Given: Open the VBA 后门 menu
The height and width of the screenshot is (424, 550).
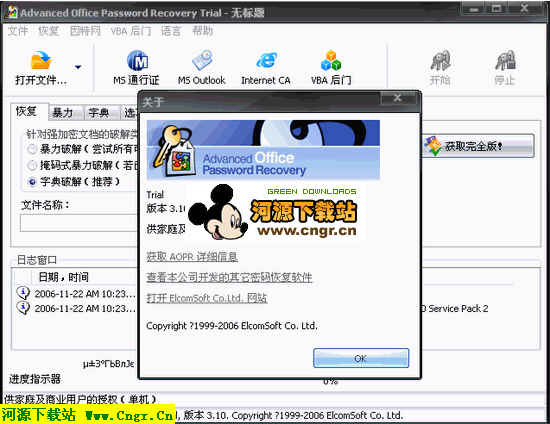Looking at the screenshot, I should pos(131,31).
